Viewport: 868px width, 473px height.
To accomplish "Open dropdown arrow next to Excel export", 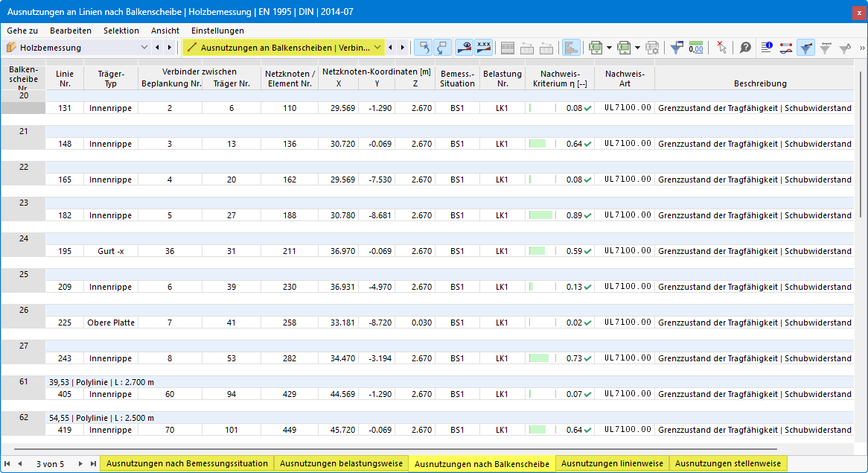I will [x=609, y=48].
